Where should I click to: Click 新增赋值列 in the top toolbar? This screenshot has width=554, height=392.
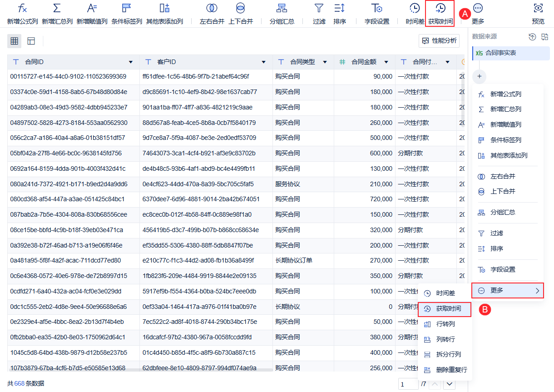point(92,14)
